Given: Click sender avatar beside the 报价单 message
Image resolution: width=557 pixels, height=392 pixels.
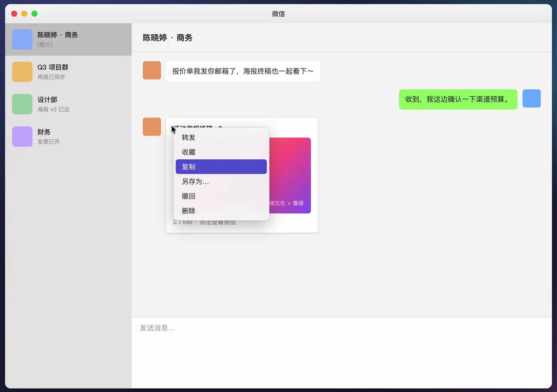Looking at the screenshot, I should coord(152,70).
